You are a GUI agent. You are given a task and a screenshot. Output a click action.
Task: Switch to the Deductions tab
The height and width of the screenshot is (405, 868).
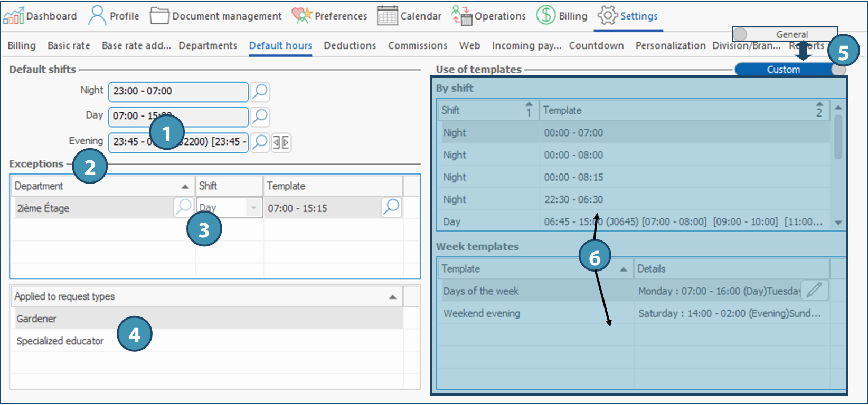click(350, 45)
